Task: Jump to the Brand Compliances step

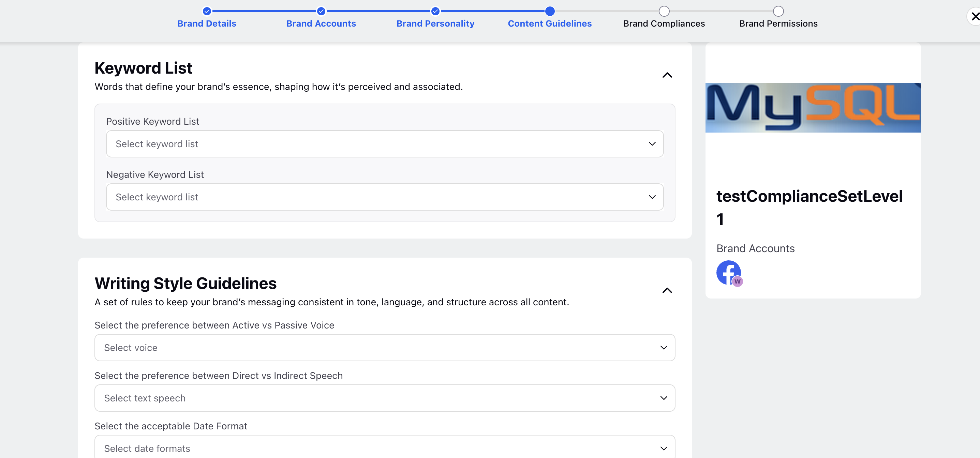Action: click(x=664, y=24)
